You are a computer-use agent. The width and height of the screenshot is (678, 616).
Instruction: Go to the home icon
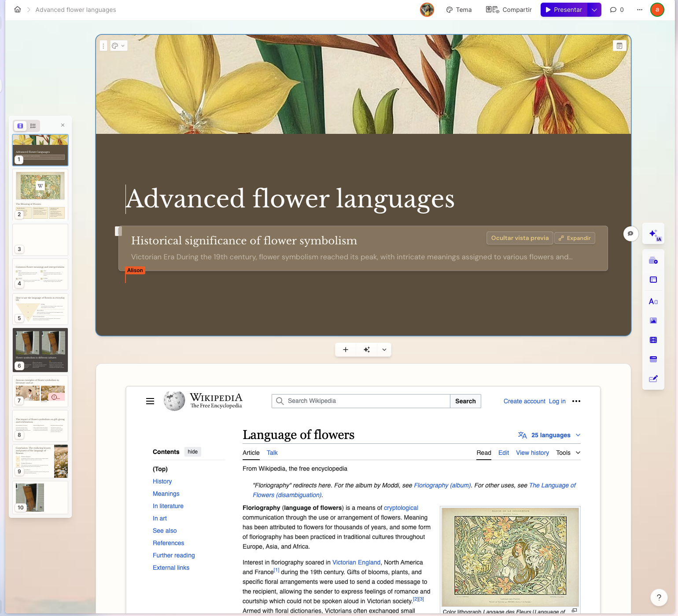(18, 10)
